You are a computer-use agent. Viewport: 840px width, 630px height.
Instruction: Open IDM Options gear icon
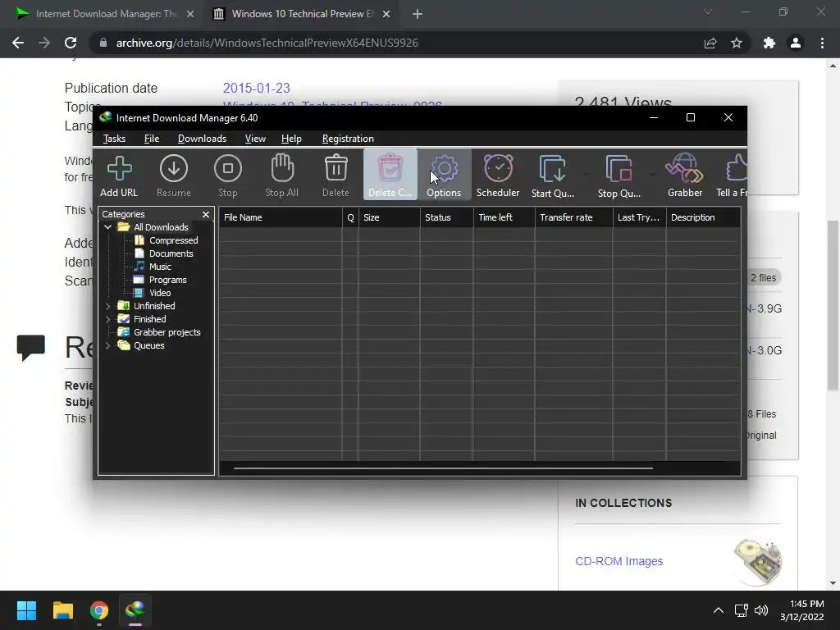pos(444,175)
